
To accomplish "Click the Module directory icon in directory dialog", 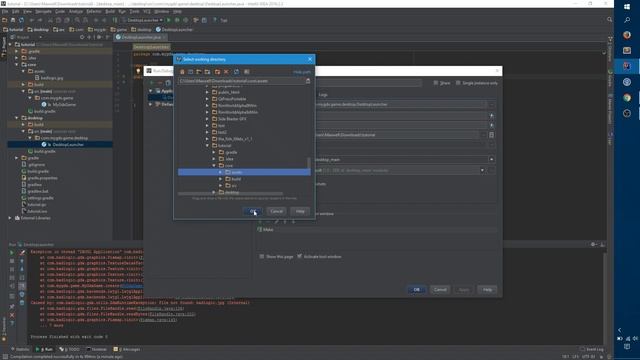I will pyautogui.click(x=207, y=72).
